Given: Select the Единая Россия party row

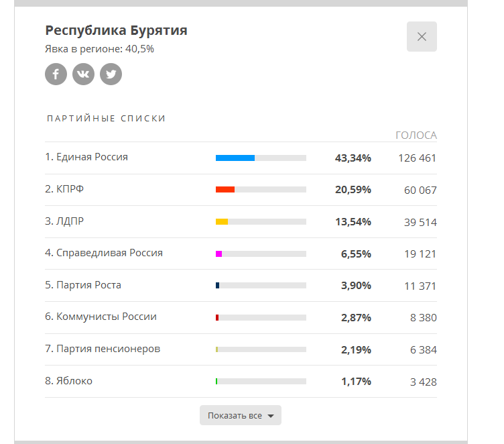Looking at the screenshot, I should 241,158.
